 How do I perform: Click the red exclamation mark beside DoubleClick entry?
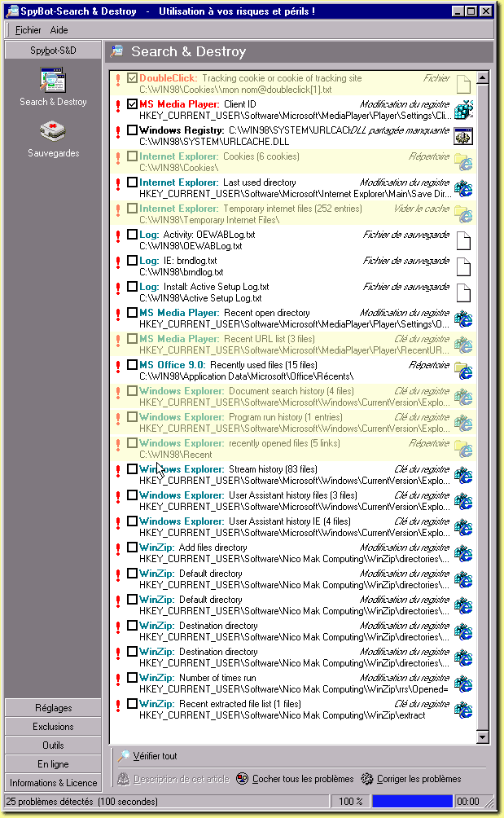(x=118, y=80)
